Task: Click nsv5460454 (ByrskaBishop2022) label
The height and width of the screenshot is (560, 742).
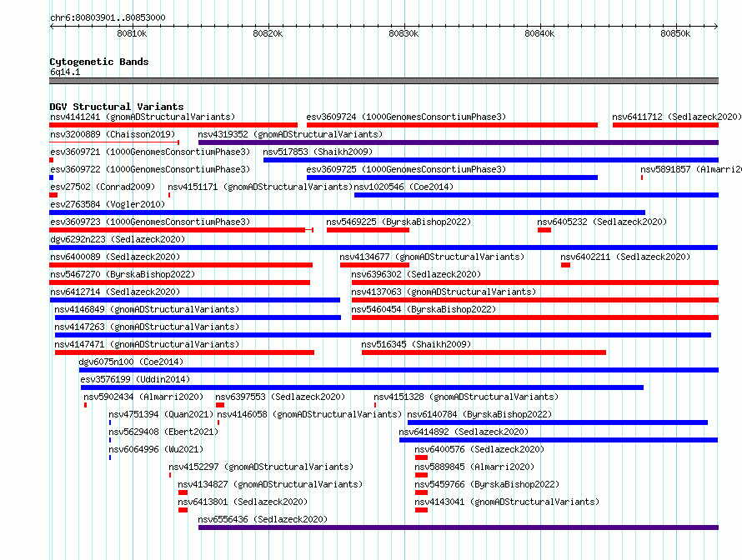Action: pyautogui.click(x=424, y=309)
